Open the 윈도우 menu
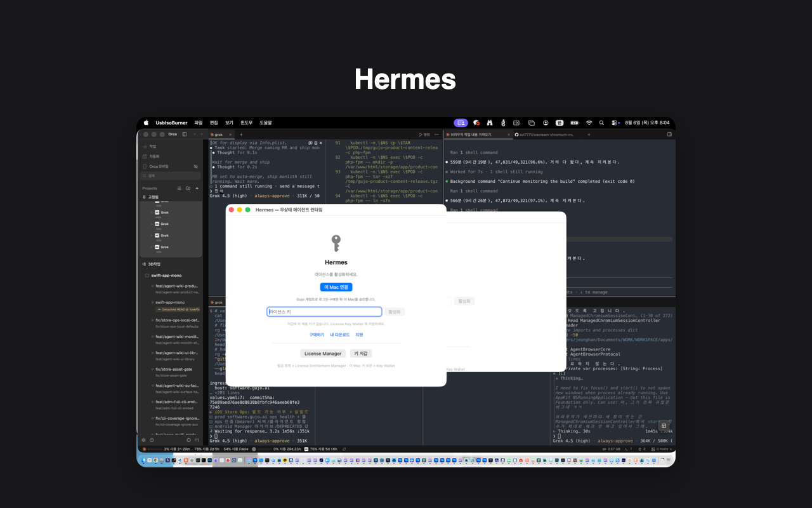This screenshot has height=508, width=812. pyautogui.click(x=246, y=123)
